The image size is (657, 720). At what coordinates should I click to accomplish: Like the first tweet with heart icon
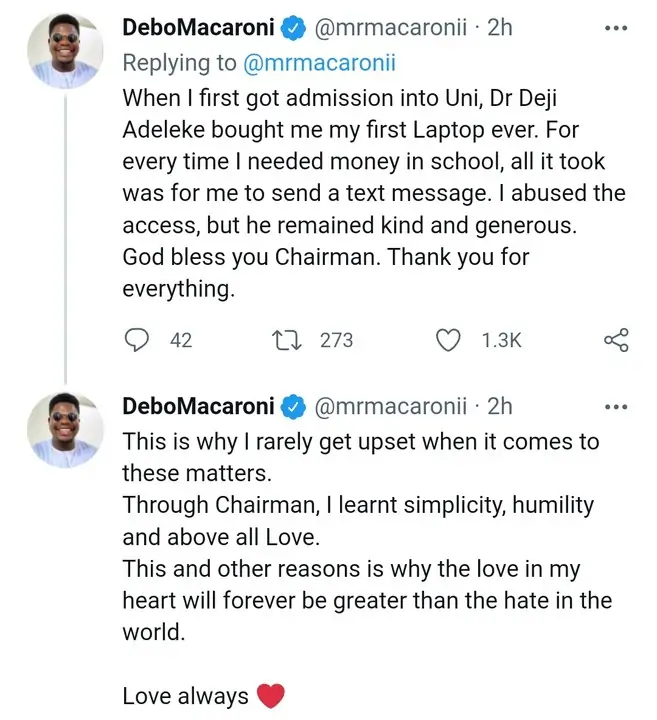point(450,340)
